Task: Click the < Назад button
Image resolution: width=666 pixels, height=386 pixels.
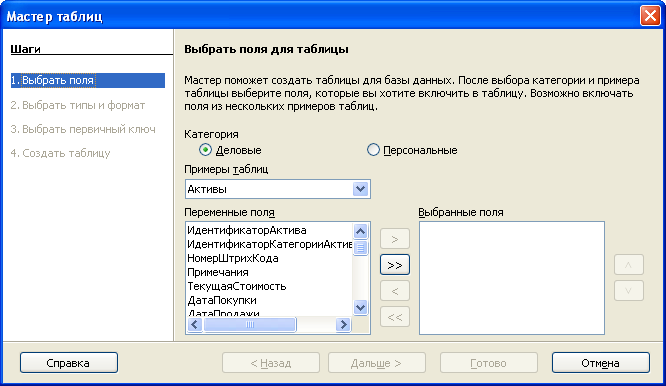Action: tap(271, 363)
